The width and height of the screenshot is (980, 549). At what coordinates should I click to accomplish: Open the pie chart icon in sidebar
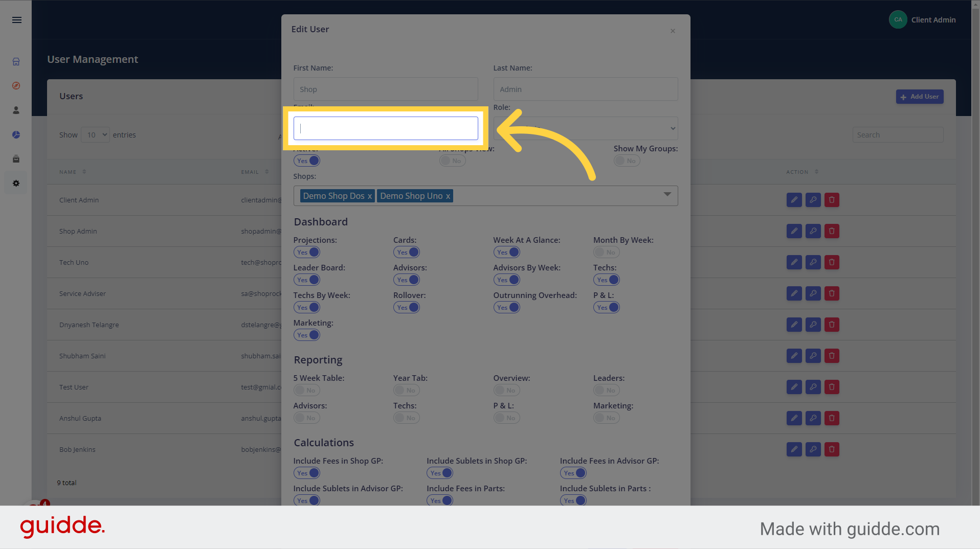[x=16, y=134]
